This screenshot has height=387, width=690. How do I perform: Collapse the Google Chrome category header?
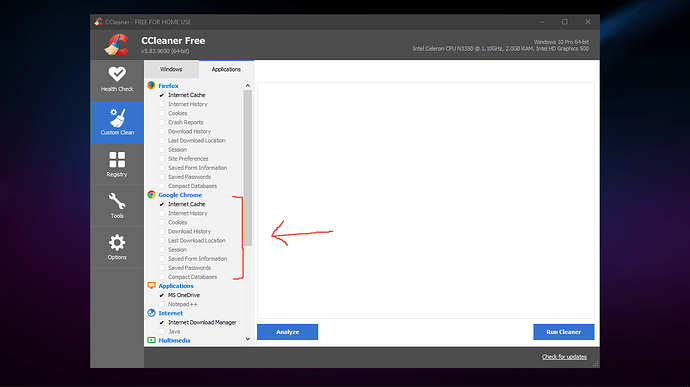(x=180, y=195)
